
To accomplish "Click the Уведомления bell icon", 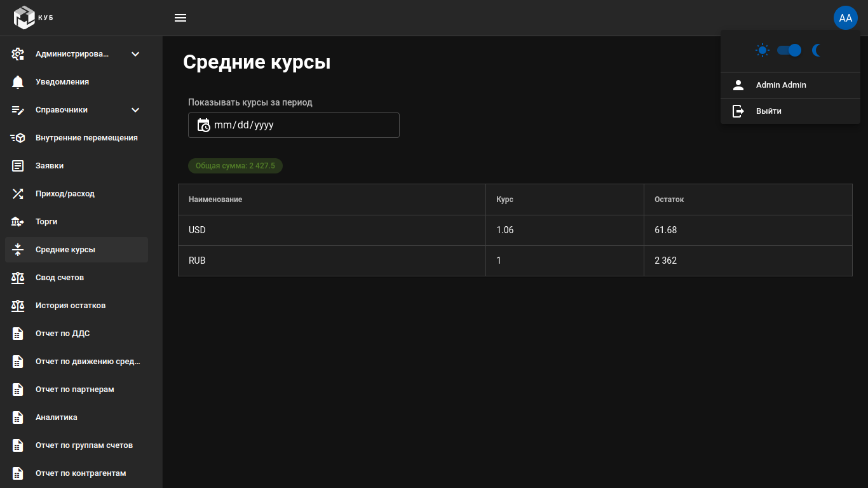I will (x=18, y=82).
